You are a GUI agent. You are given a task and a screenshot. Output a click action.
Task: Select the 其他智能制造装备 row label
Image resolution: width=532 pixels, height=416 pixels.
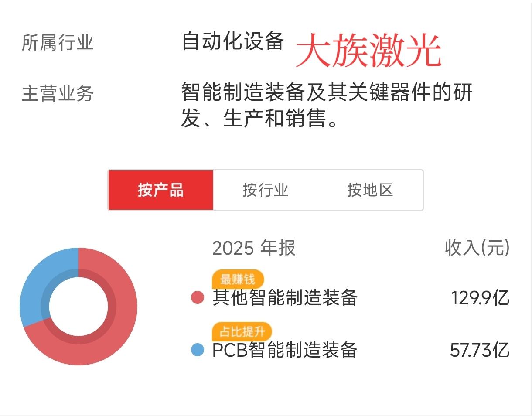coord(285,298)
